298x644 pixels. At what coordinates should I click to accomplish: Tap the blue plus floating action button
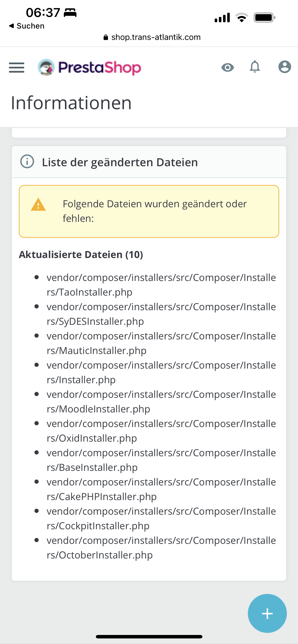click(267, 613)
